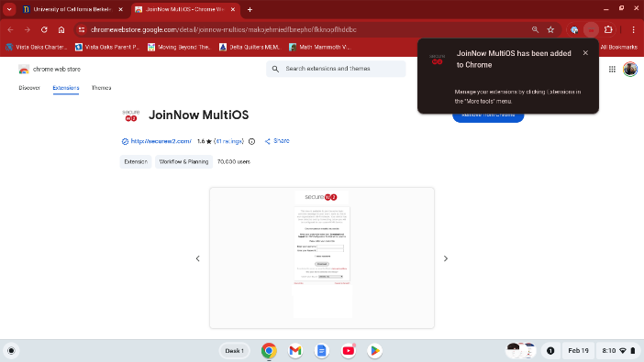Click the chromewebstore URL in address bar

[224, 29]
